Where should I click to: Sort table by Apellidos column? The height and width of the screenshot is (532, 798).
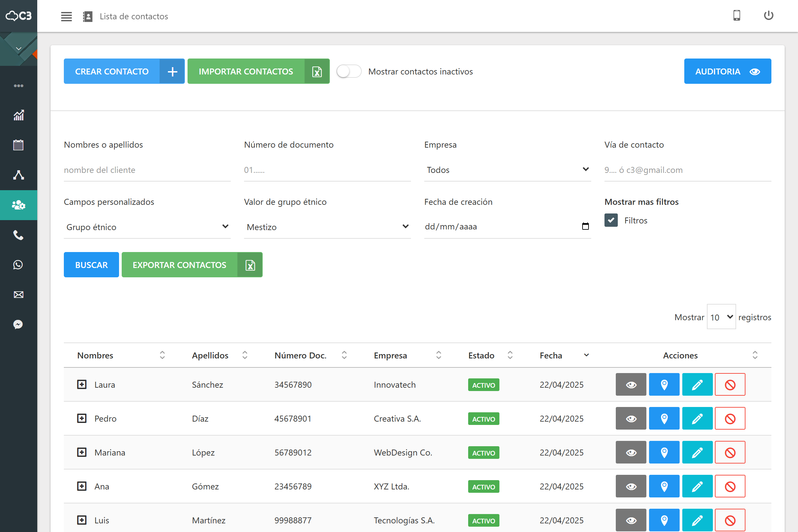click(x=219, y=355)
